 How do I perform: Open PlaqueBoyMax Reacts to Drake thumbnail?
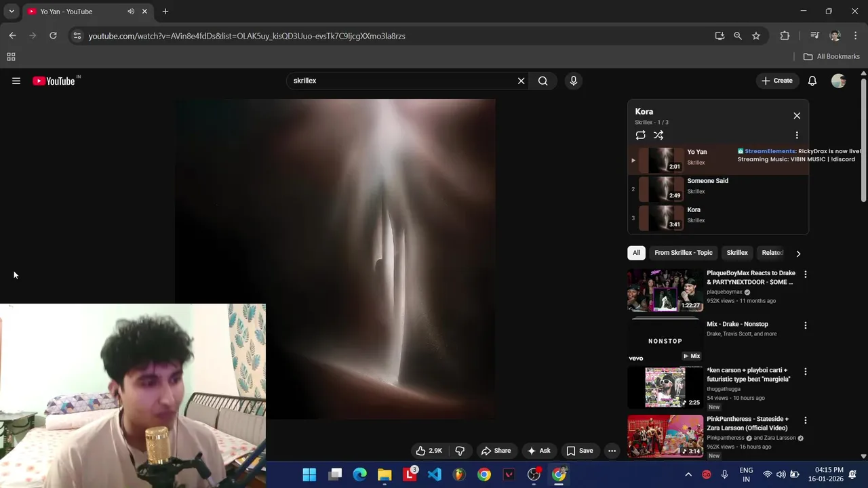(665, 290)
